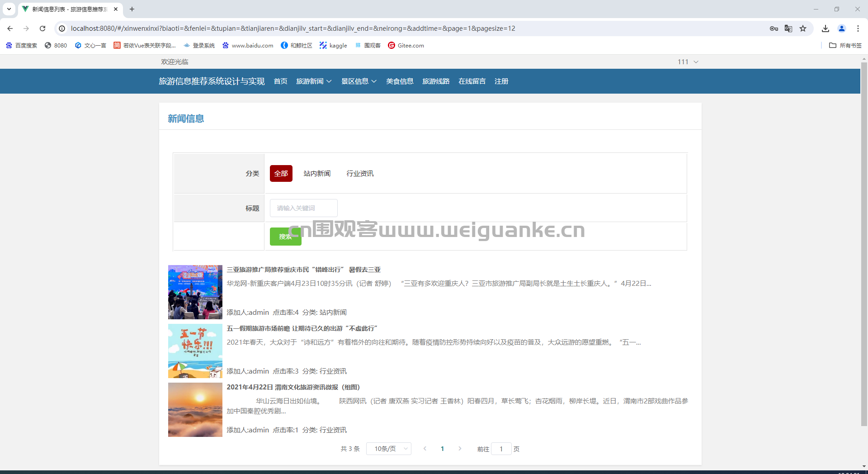Open the sunrise 渭南 news thumbnail
This screenshot has width=868, height=474.
(195, 410)
